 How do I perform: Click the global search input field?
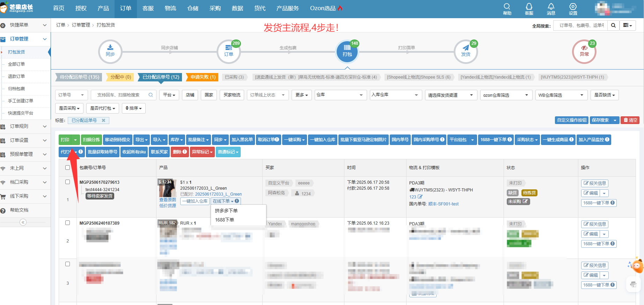point(581,26)
